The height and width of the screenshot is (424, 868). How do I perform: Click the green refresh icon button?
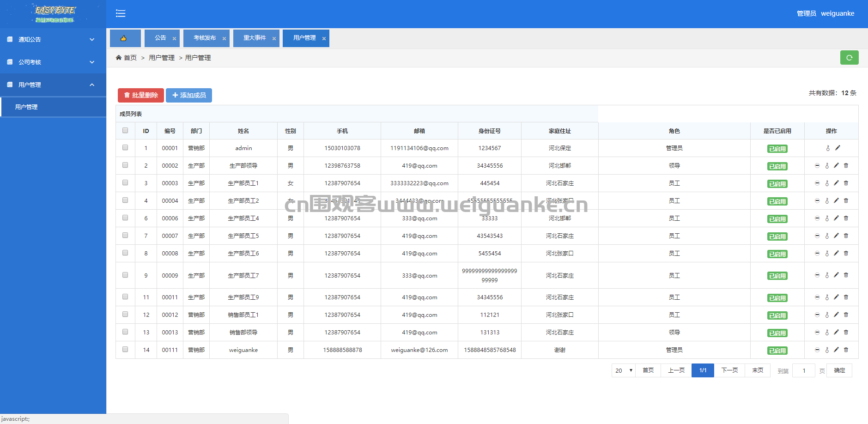(849, 58)
